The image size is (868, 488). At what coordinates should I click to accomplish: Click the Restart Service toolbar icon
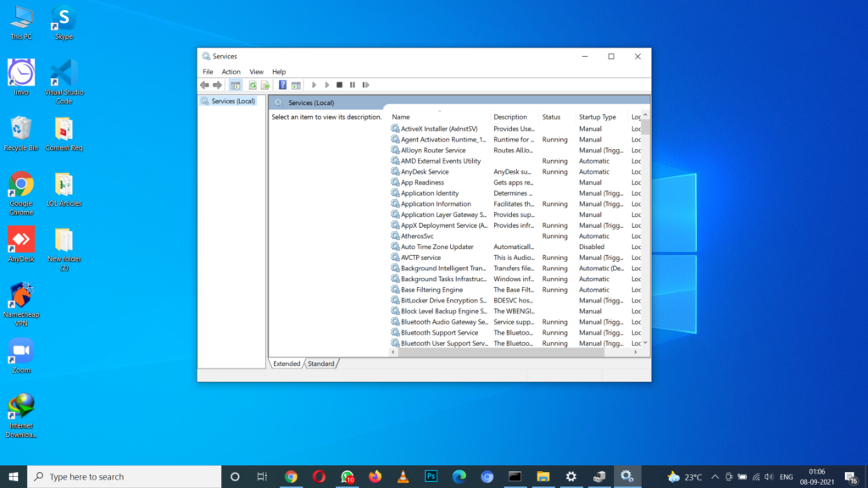pyautogui.click(x=365, y=85)
